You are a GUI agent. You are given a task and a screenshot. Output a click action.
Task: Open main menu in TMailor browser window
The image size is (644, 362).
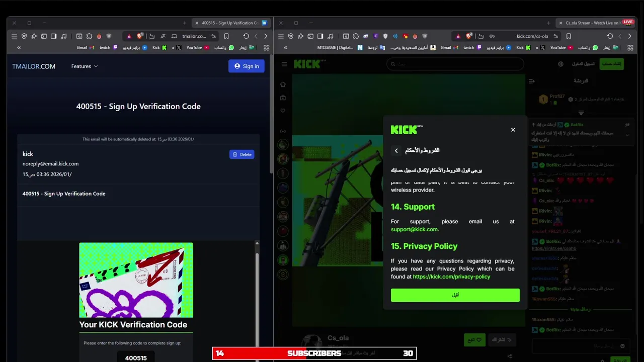[14, 36]
